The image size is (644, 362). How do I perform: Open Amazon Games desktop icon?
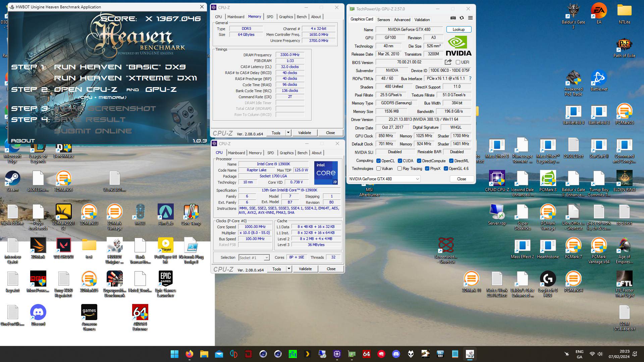(89, 318)
